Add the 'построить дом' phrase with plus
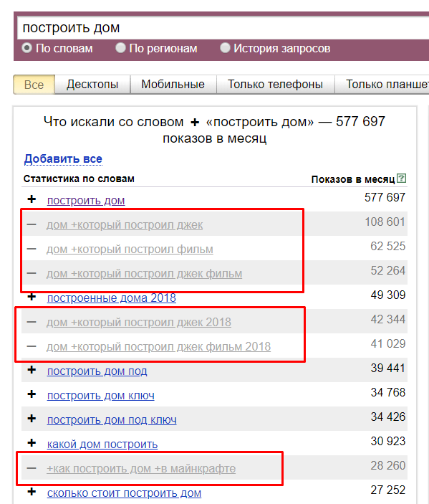The height and width of the screenshot is (504, 429). (32, 199)
